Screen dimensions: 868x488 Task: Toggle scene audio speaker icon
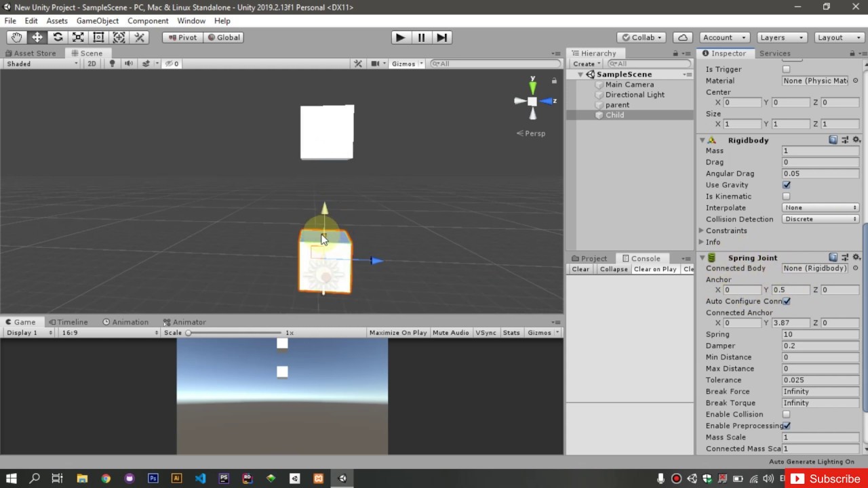[129, 64]
